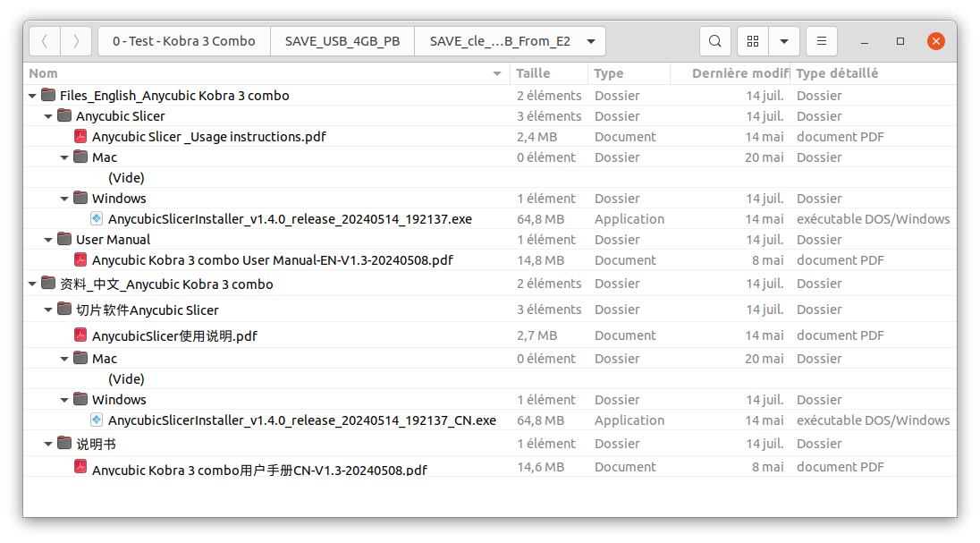Click the '3 éléments' cell of 切片软件Anycubic Slicer
The image size is (980, 543).
549,310
